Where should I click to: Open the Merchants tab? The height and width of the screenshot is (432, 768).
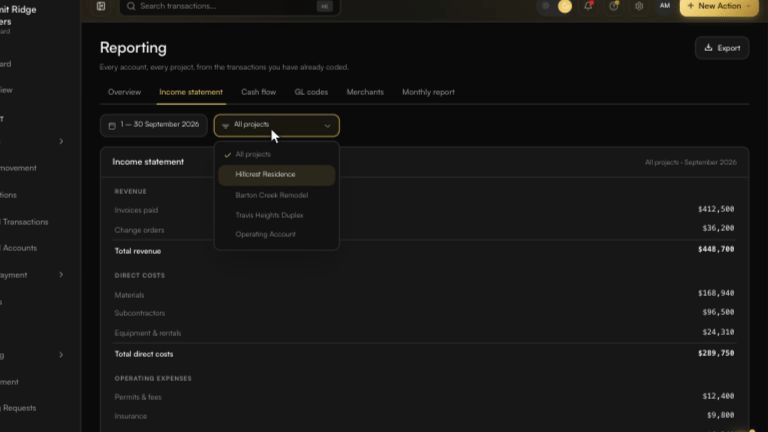365,92
